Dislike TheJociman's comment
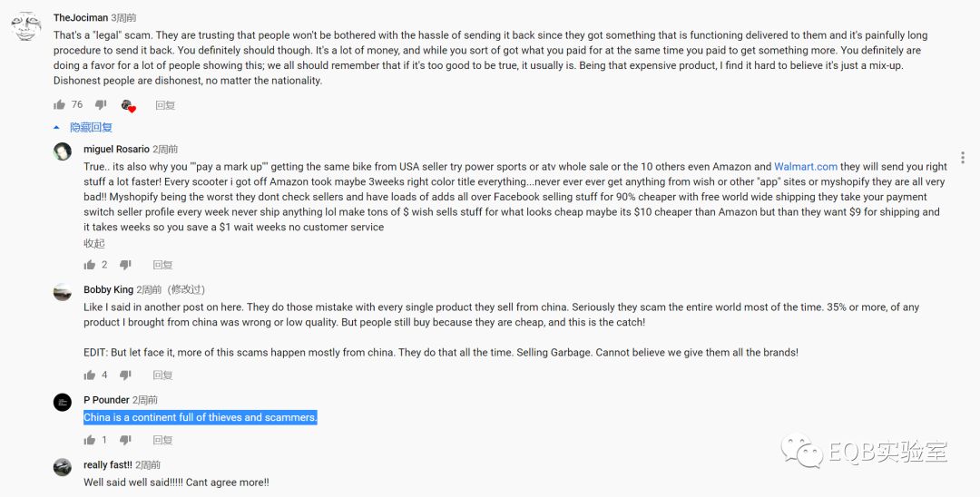The image size is (980, 497). tap(101, 105)
